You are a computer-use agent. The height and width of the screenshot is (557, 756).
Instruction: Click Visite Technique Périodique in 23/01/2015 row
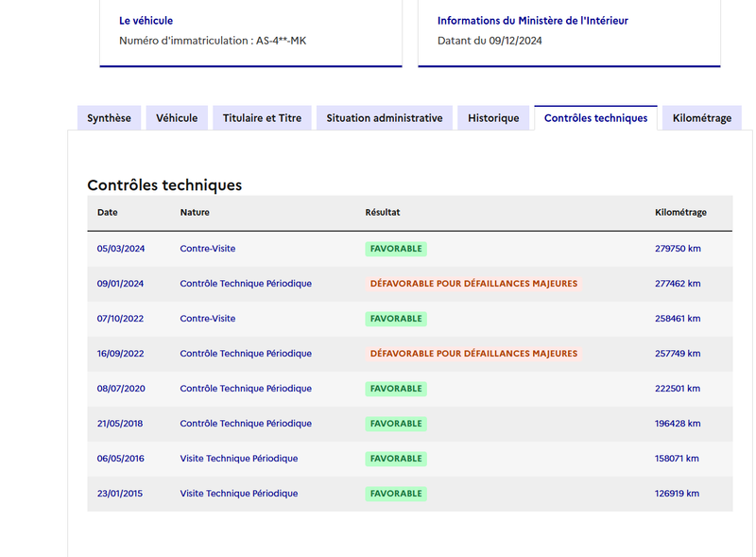tap(239, 494)
